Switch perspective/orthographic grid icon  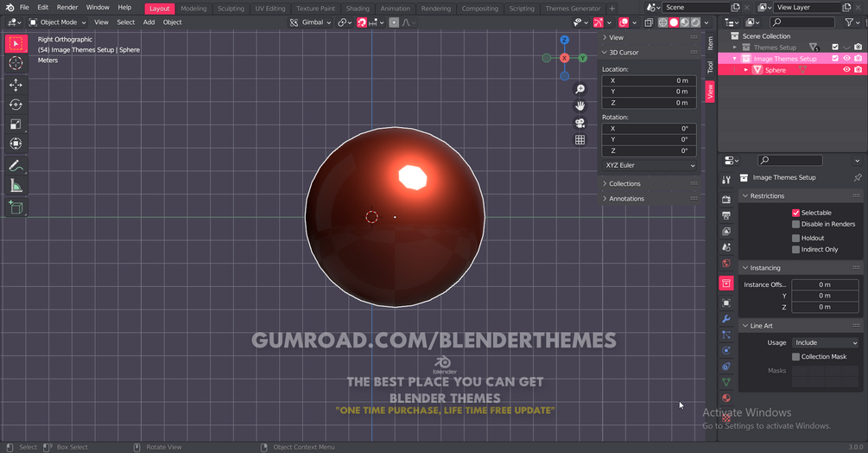coord(580,139)
